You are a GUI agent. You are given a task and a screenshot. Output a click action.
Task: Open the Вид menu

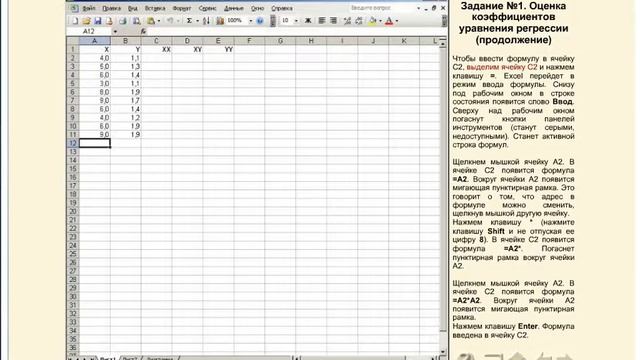[x=133, y=8]
